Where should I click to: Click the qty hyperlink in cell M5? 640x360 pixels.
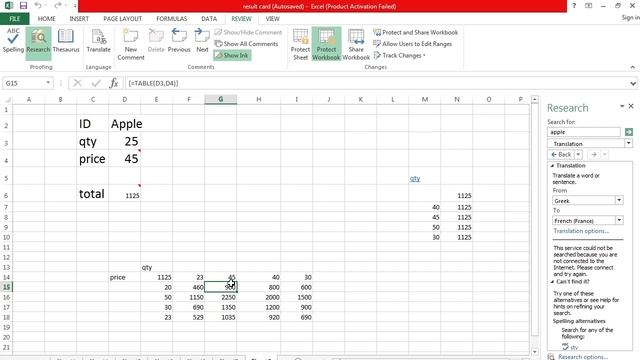click(415, 178)
